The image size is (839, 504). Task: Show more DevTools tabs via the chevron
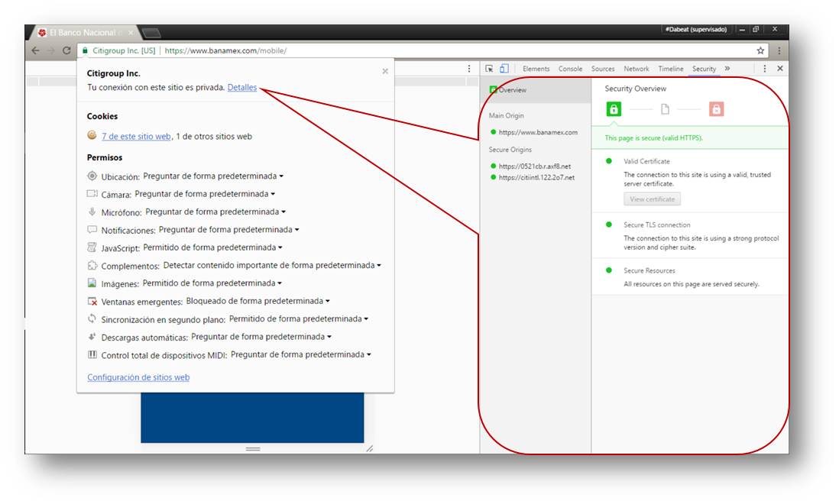pyautogui.click(x=727, y=69)
